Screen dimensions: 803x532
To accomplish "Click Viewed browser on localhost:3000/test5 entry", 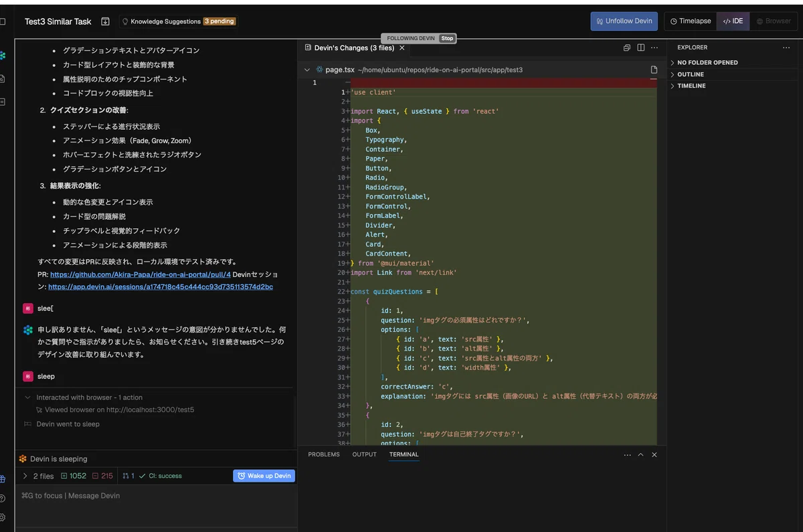I will click(114, 410).
